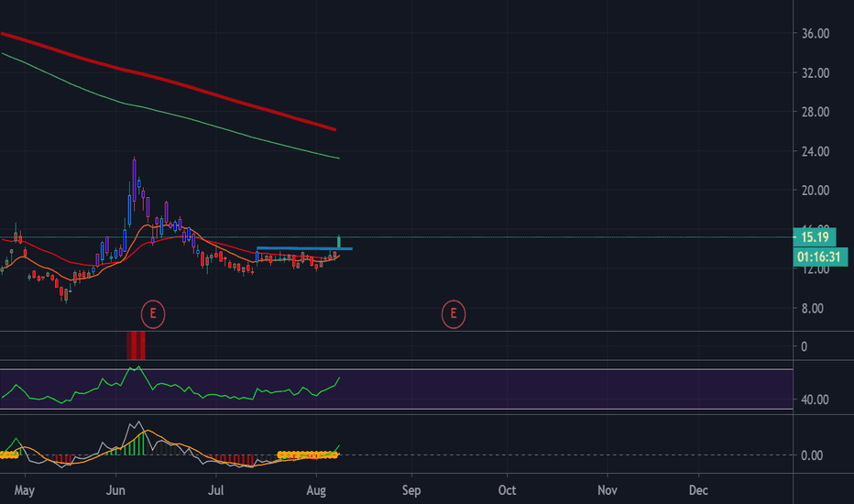Click the May label on time axis

click(25, 490)
